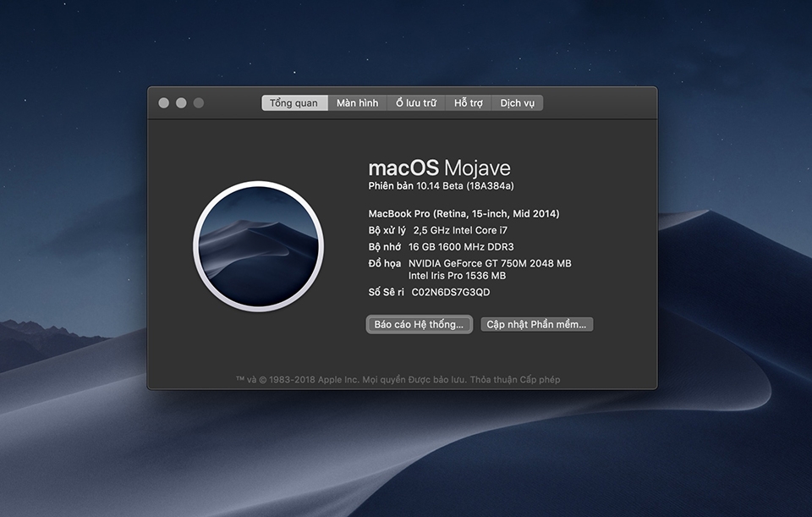
Task: Click Cập nhật Phần mềm button
Action: 536,324
